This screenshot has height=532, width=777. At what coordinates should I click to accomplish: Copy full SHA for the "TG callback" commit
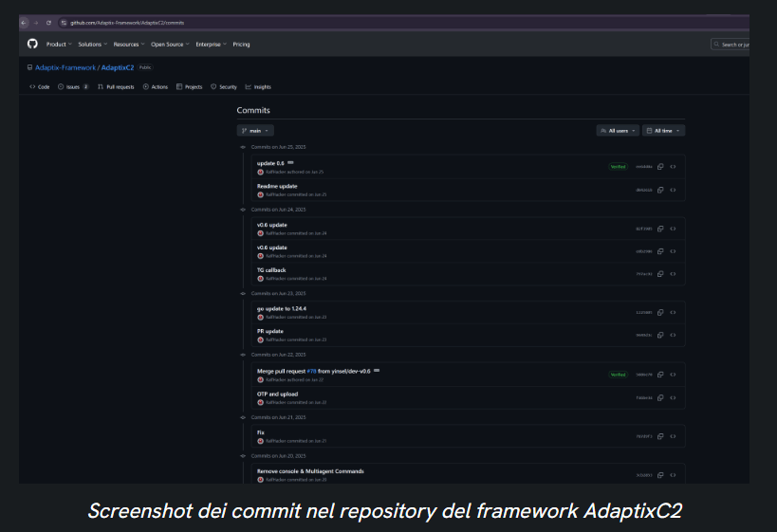click(660, 274)
